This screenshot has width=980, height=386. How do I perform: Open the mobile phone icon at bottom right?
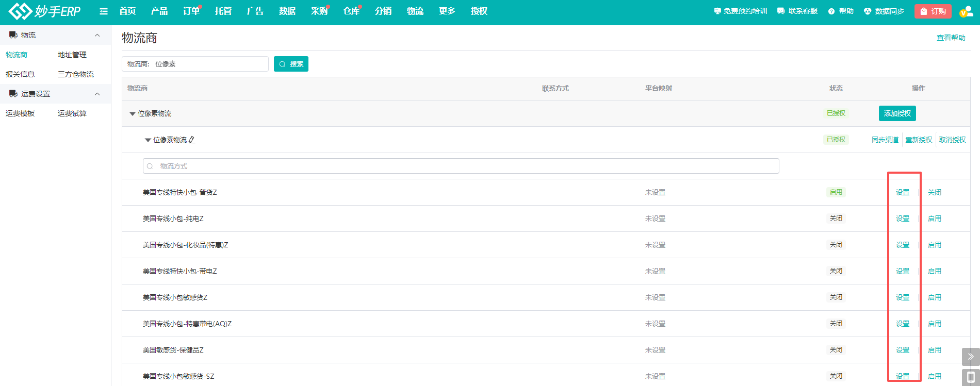tap(970, 377)
